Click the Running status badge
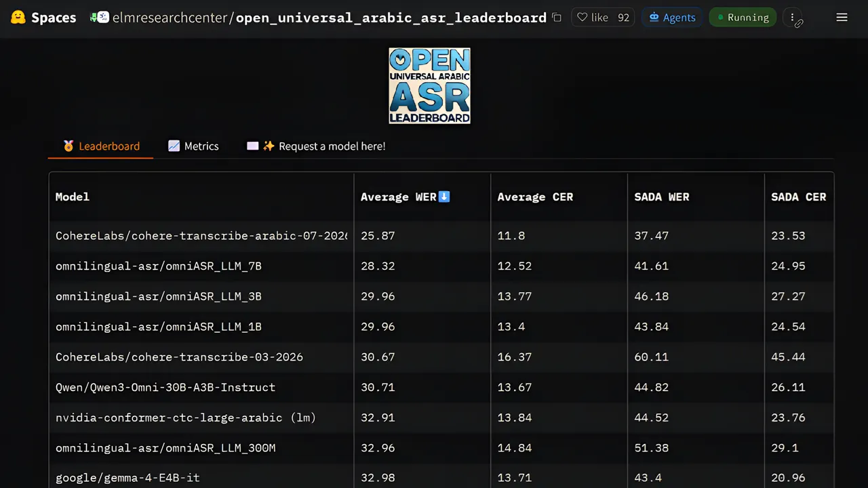 pyautogui.click(x=743, y=18)
